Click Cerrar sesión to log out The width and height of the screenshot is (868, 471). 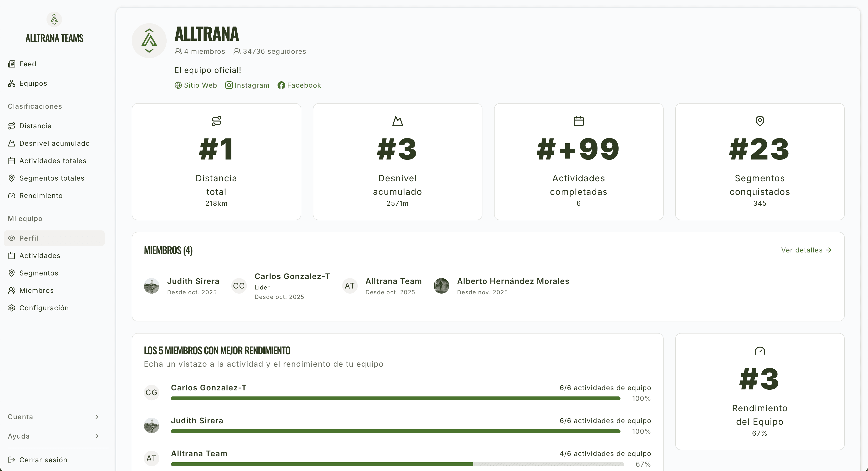(x=42, y=460)
